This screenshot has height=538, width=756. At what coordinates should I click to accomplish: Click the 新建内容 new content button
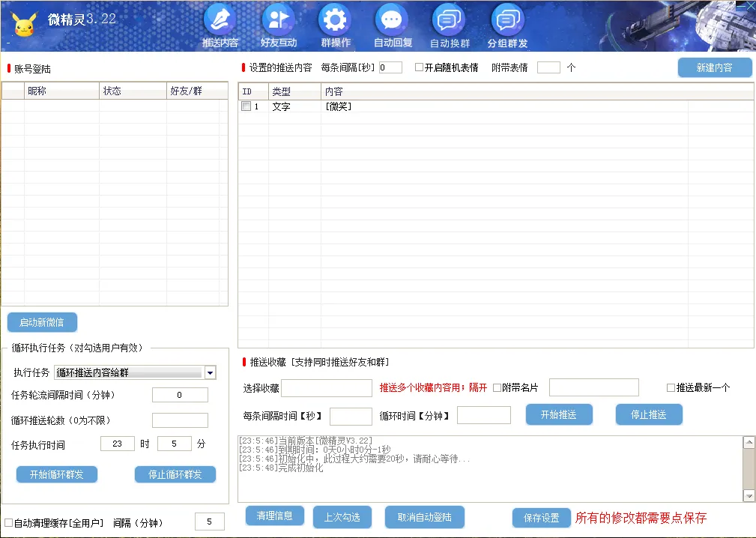point(714,67)
